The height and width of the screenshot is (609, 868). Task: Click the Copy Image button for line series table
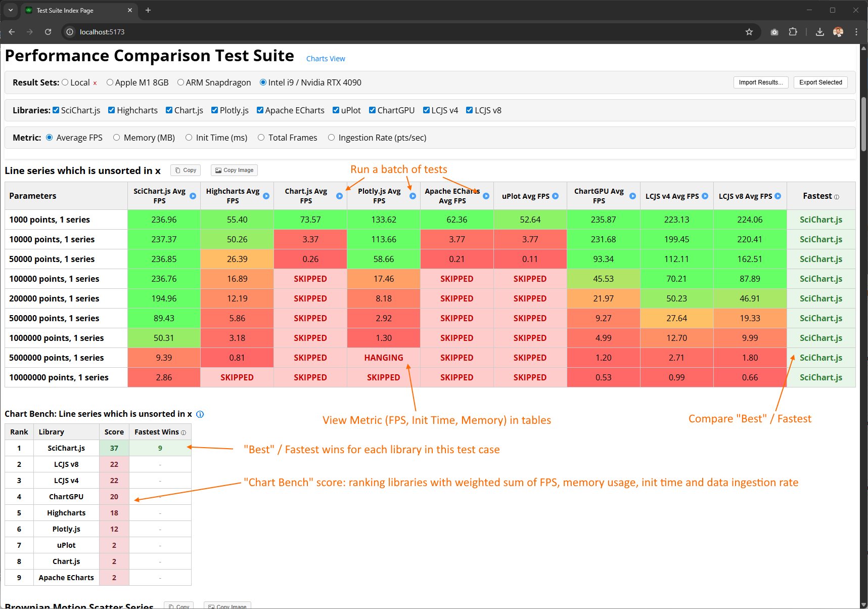pyautogui.click(x=234, y=170)
